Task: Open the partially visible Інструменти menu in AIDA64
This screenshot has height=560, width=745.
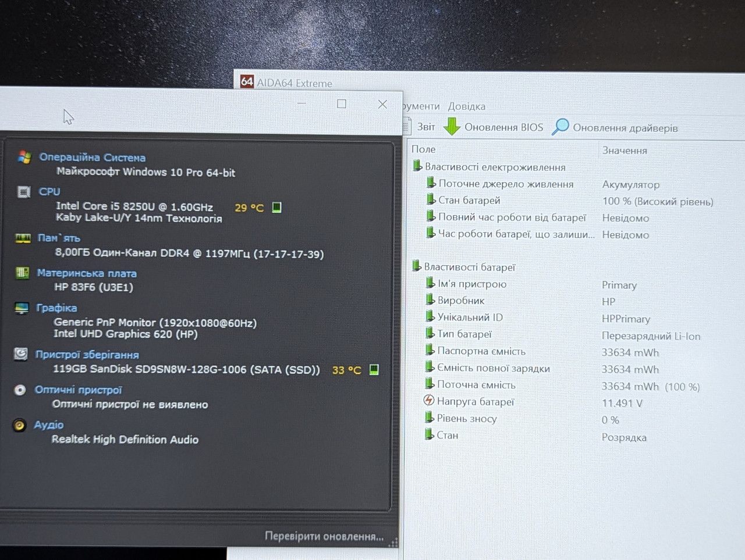Action: (x=421, y=106)
